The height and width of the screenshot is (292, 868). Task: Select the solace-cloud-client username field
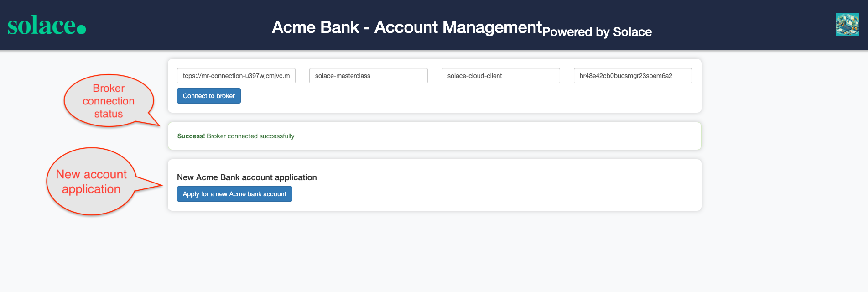(x=500, y=76)
